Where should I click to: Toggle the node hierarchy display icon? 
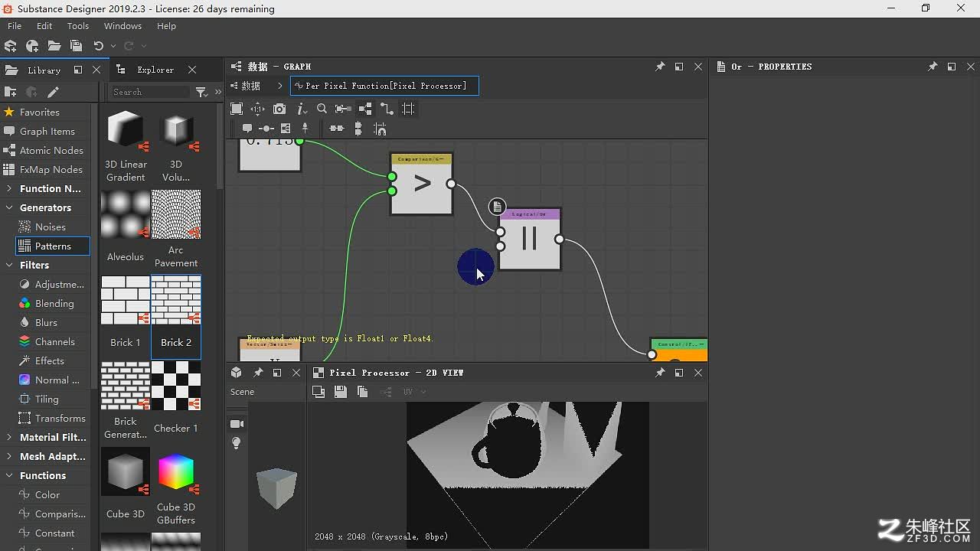(365, 109)
